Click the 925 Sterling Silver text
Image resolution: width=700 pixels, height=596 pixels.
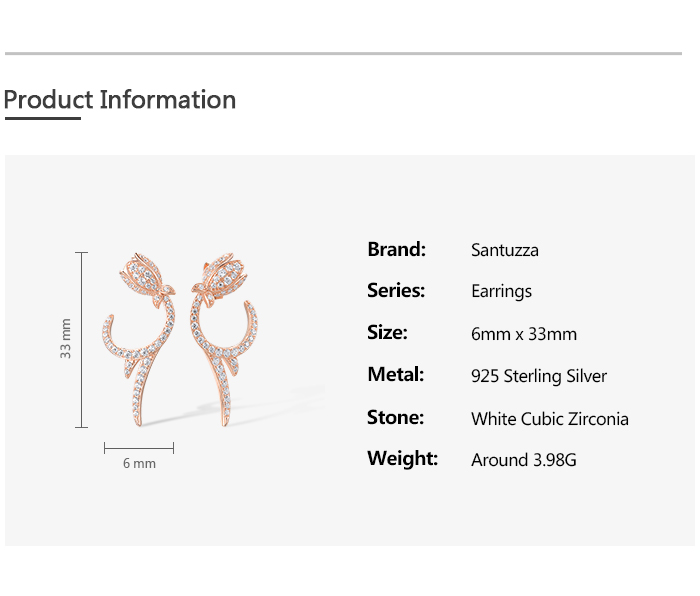point(538,376)
